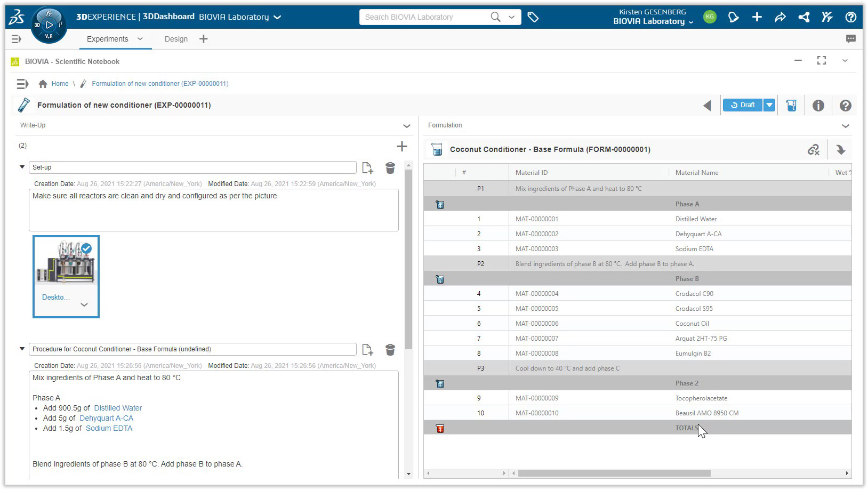Expand the Formulation panel chevron
Image resolution: width=868 pixels, height=490 pixels.
pos(845,126)
